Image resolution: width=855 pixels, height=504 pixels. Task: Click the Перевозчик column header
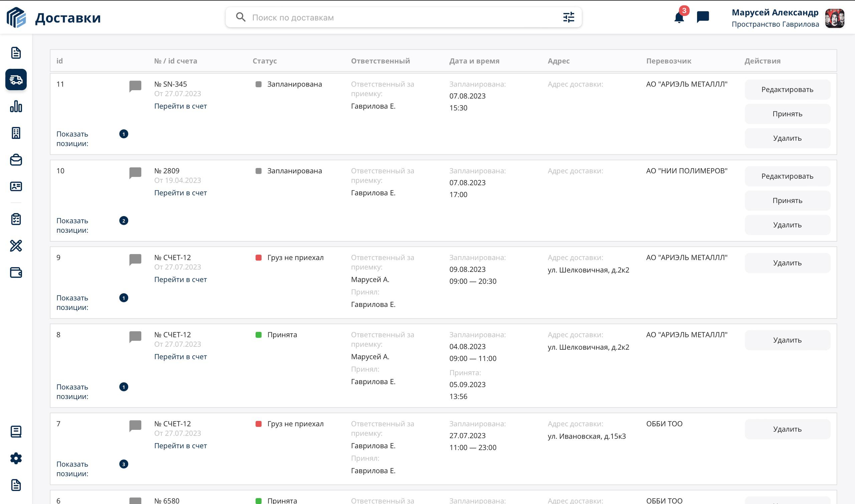669,61
